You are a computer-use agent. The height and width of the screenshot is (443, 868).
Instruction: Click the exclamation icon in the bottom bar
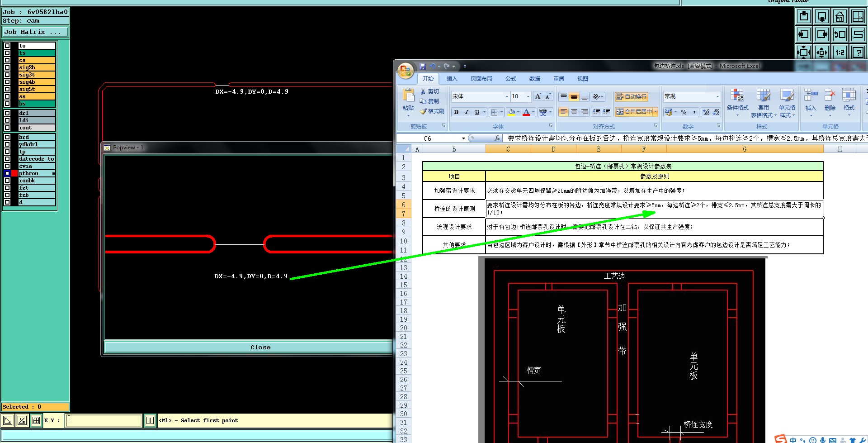pos(150,421)
